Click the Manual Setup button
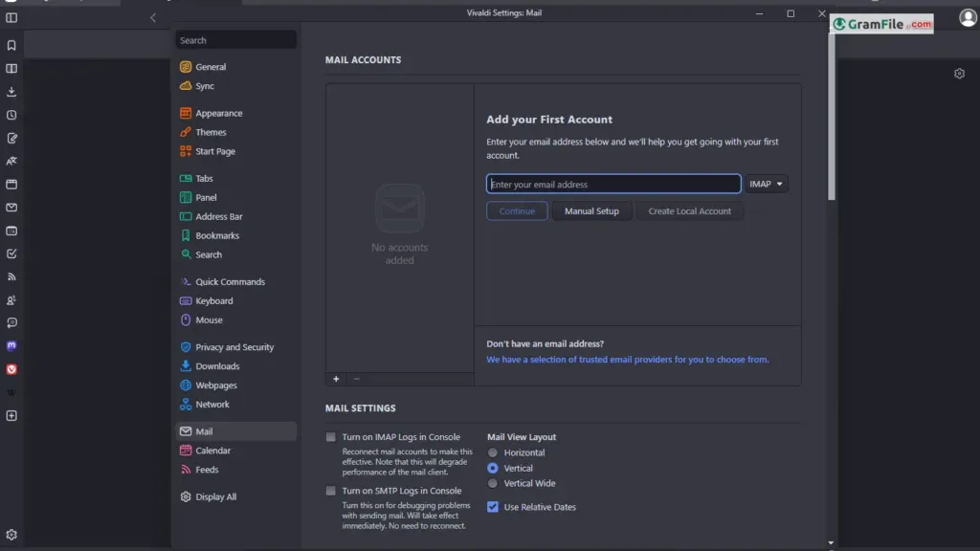The height and width of the screenshot is (551, 980). 591,211
